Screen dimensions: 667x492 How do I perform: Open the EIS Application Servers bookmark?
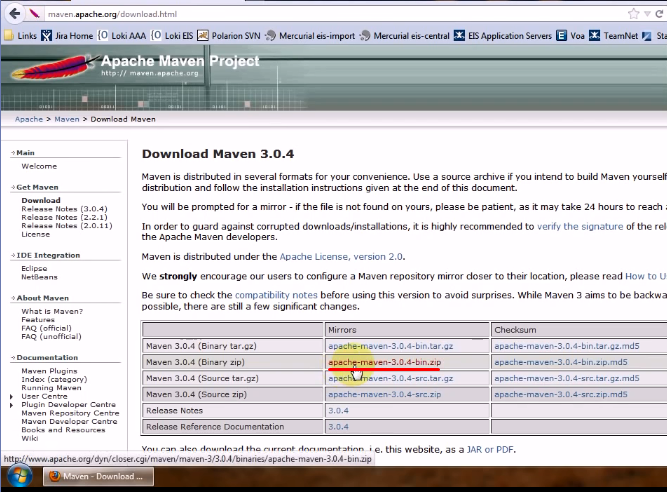coord(502,36)
